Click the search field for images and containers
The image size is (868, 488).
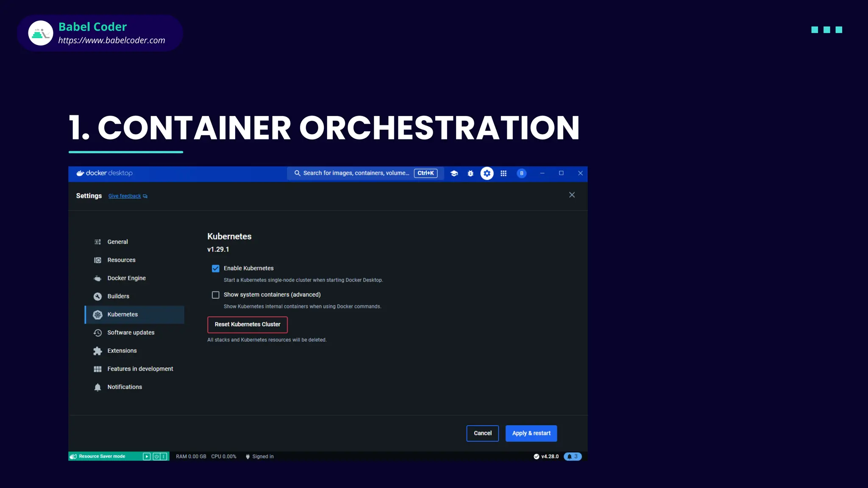tap(365, 173)
